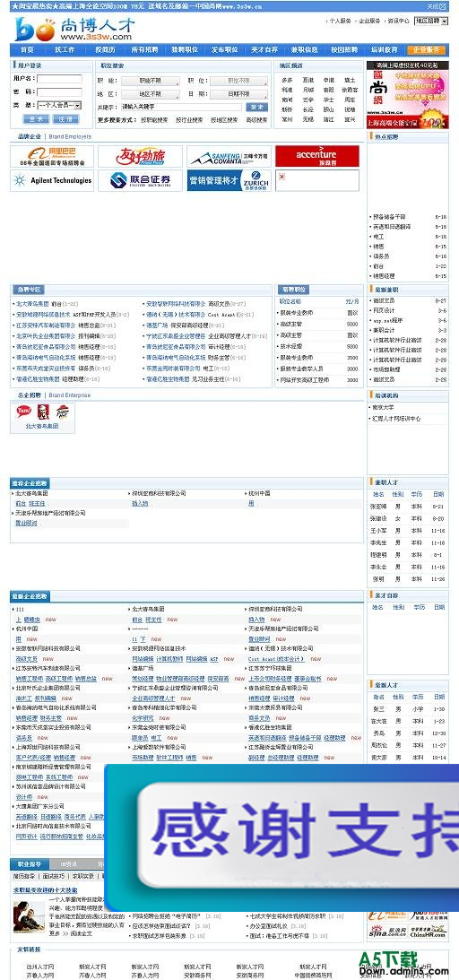Open the 日期不限 date selector
The height and width of the screenshot is (980, 459).
pyautogui.click(x=238, y=94)
